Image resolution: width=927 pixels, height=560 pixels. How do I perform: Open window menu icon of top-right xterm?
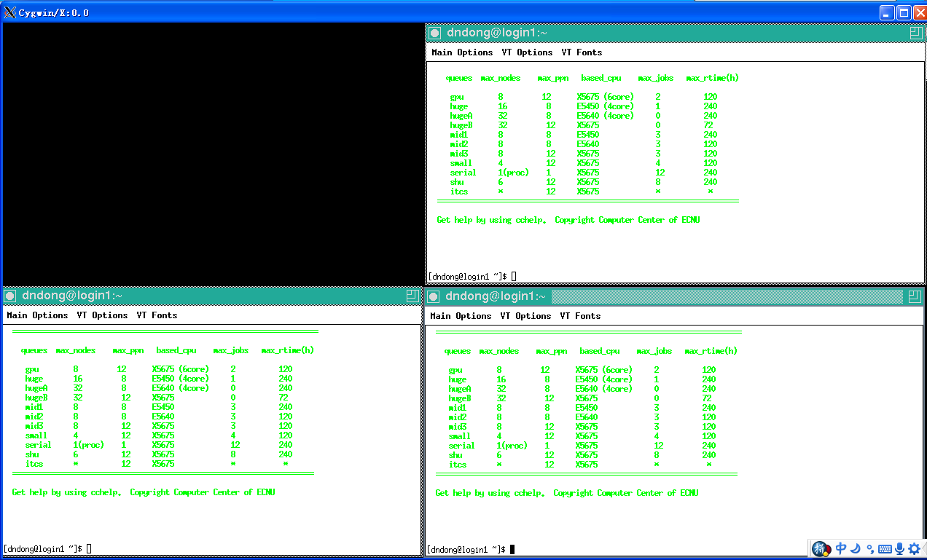tap(435, 33)
